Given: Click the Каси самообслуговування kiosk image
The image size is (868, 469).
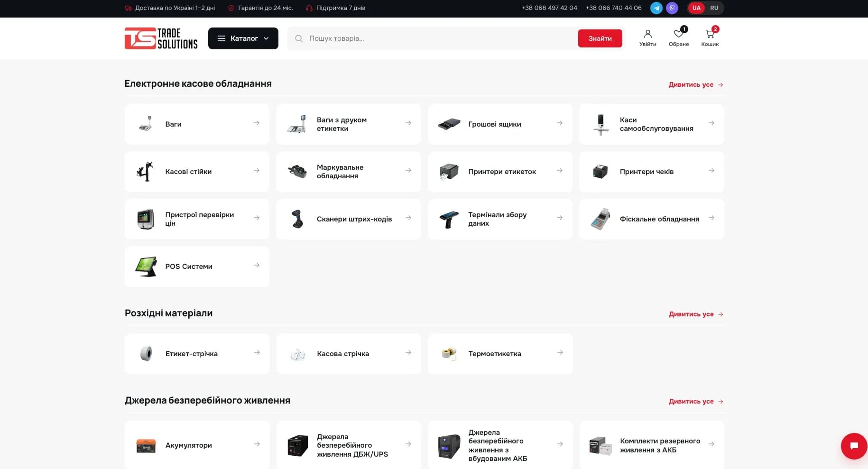Looking at the screenshot, I should (600, 124).
